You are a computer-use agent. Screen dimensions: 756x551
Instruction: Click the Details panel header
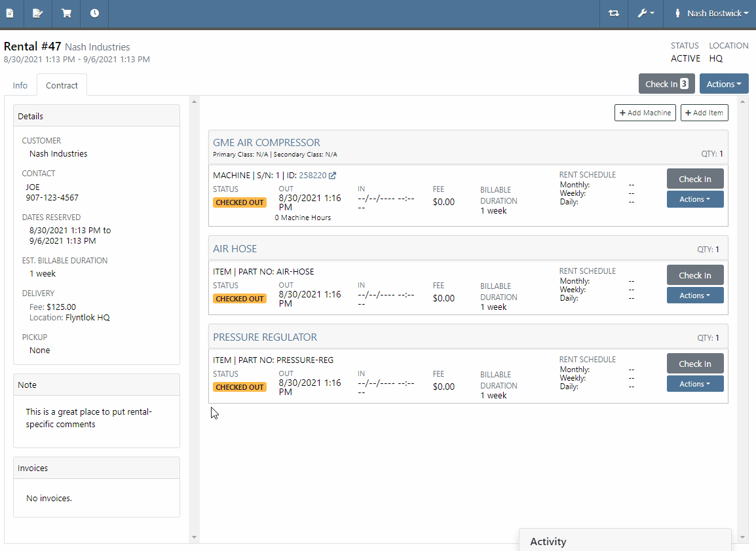coord(96,116)
